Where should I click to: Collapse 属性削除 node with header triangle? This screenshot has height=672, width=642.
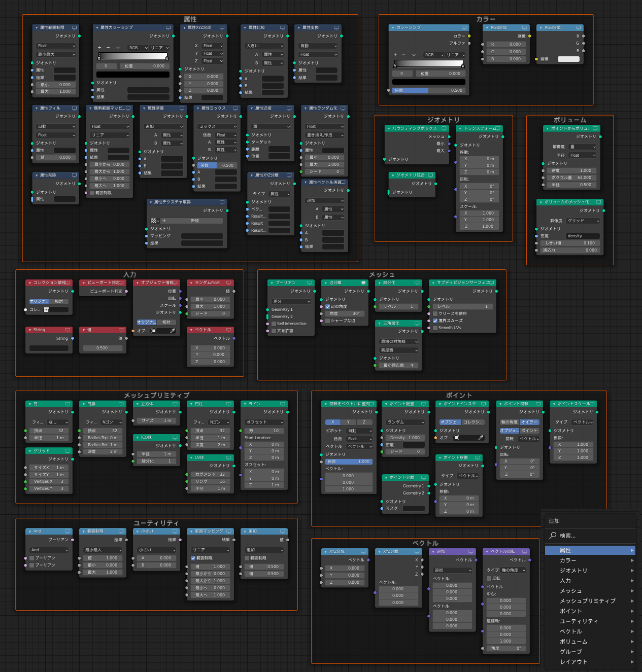37,175
